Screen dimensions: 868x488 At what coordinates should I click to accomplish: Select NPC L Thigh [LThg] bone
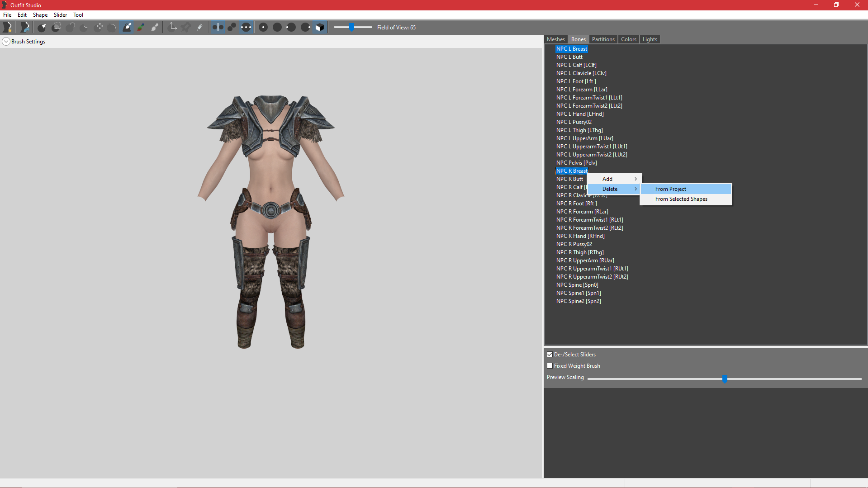pyautogui.click(x=579, y=130)
